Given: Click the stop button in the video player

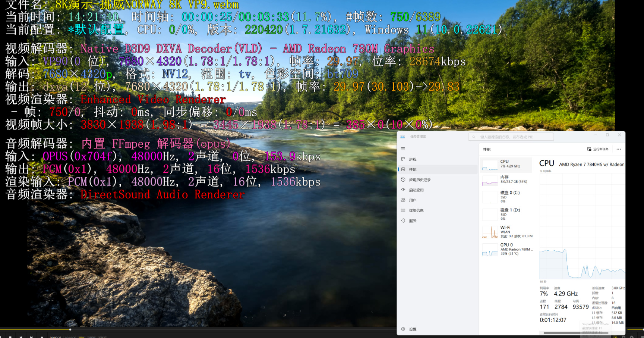Looking at the screenshot, I should (x=10, y=337).
